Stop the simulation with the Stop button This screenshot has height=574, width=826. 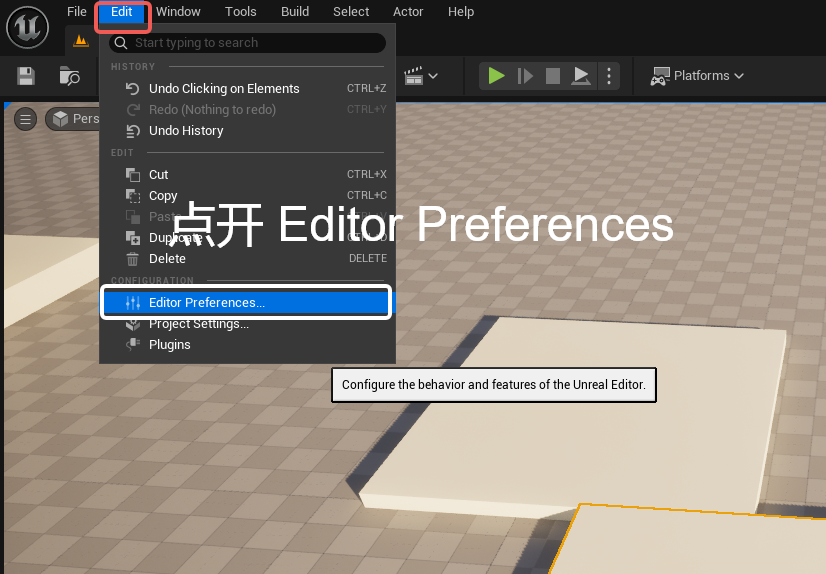click(x=553, y=76)
